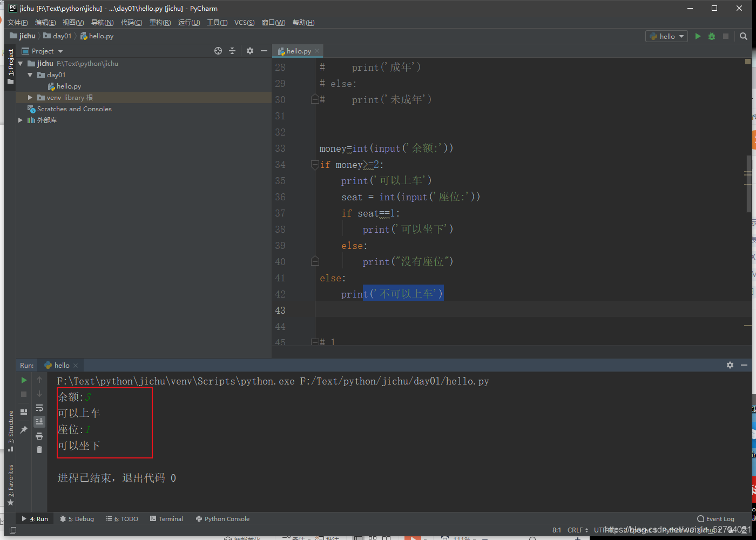The image size is (756, 540).
Task: Open the Python Console tool window
Action: (223, 519)
